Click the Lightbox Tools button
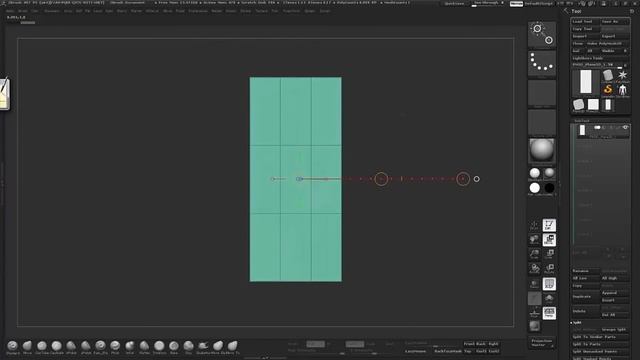The width and height of the screenshot is (640, 360). 600,58
